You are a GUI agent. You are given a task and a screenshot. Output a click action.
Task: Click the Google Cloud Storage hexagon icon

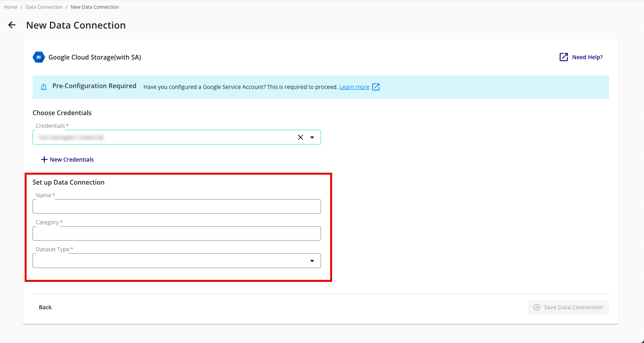38,57
